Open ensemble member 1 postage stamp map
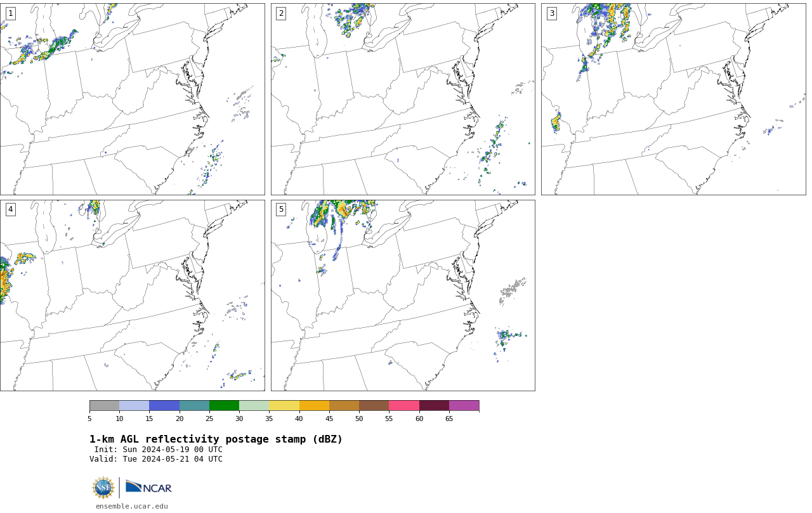The width and height of the screenshot is (812, 513). (132, 99)
